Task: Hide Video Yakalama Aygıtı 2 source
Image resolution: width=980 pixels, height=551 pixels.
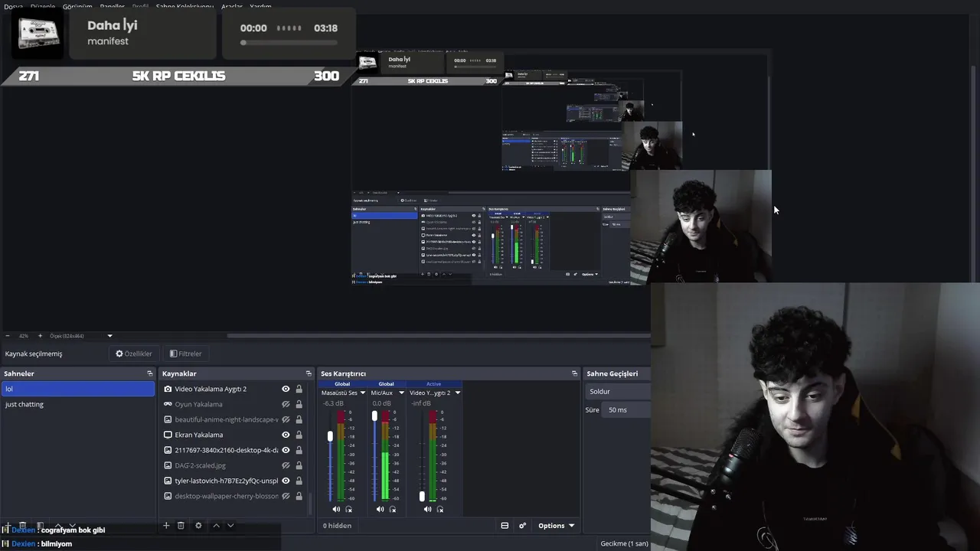Action: [286, 389]
